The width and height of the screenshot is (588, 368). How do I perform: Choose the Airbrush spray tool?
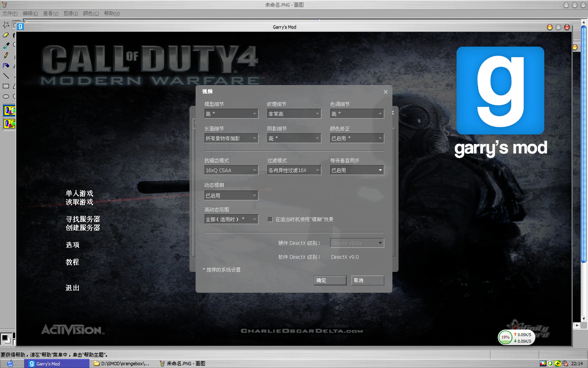pos(6,65)
